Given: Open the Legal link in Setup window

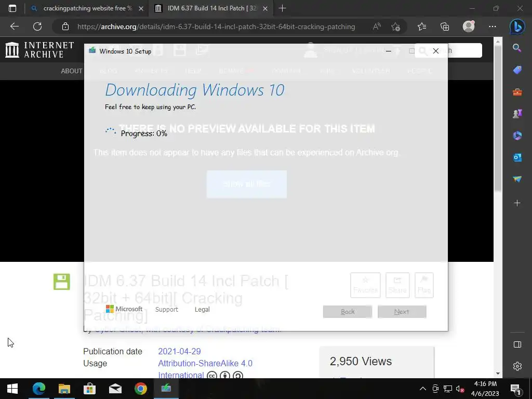Looking at the screenshot, I should pyautogui.click(x=202, y=310).
